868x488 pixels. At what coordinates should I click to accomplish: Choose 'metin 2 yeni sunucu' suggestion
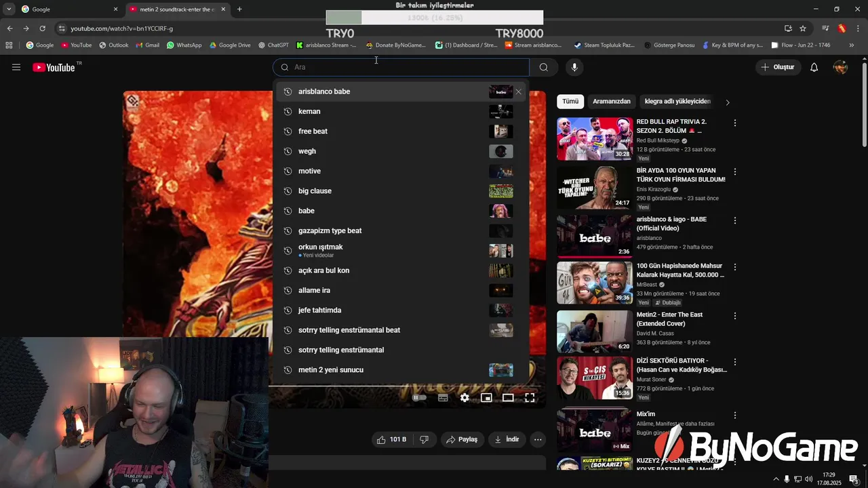click(x=400, y=370)
